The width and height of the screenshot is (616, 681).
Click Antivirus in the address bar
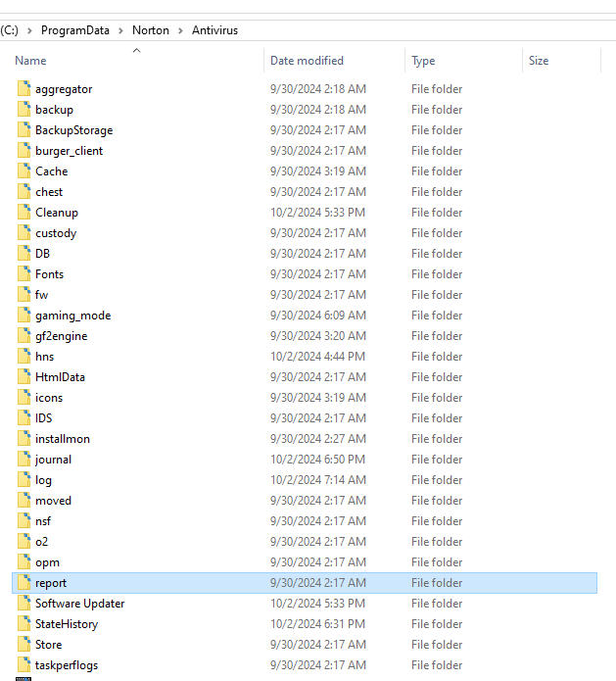pos(214,30)
